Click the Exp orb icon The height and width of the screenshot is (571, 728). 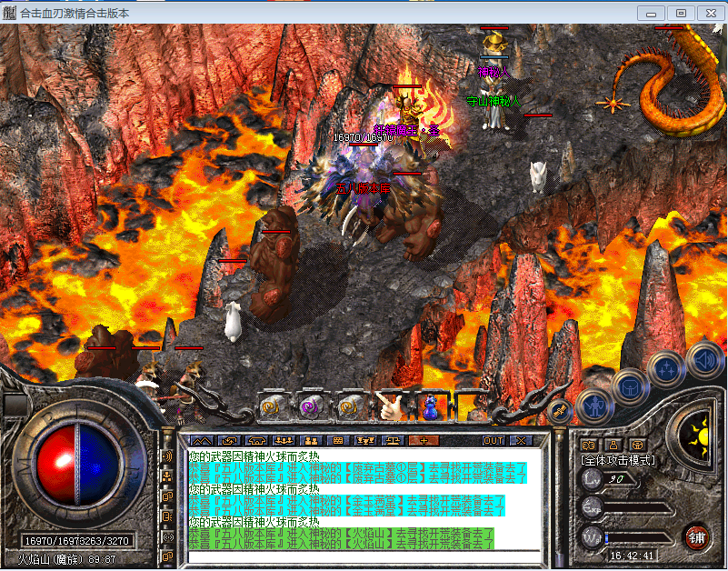click(x=593, y=507)
